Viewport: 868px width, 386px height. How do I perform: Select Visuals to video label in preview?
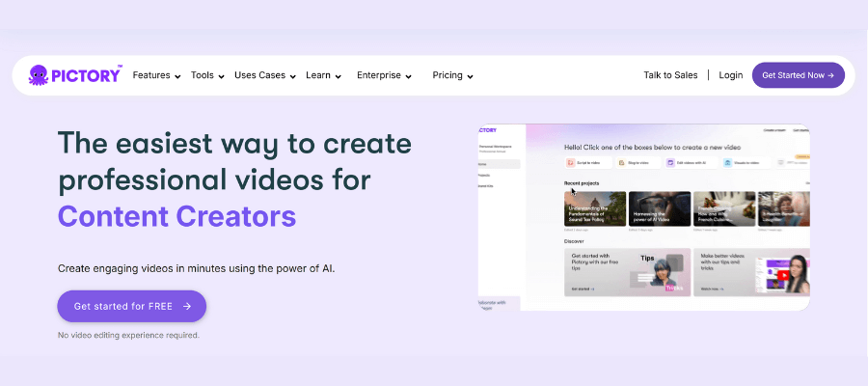(x=746, y=163)
